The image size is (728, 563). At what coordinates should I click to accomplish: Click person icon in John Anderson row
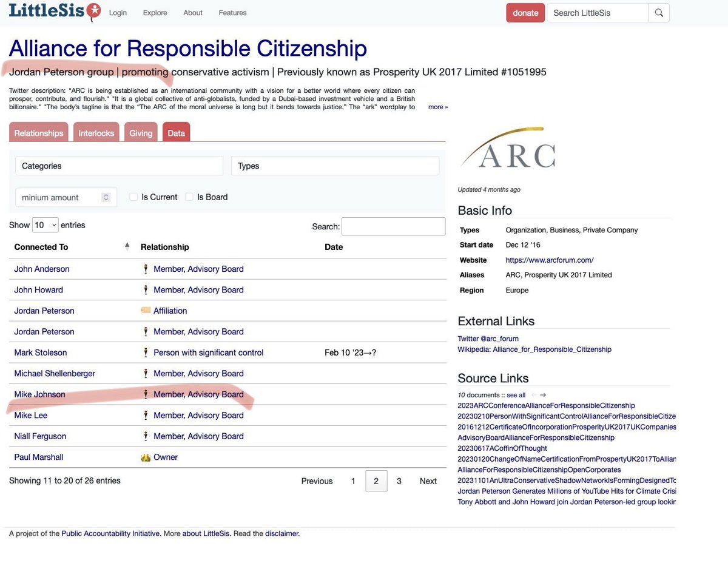(x=146, y=269)
